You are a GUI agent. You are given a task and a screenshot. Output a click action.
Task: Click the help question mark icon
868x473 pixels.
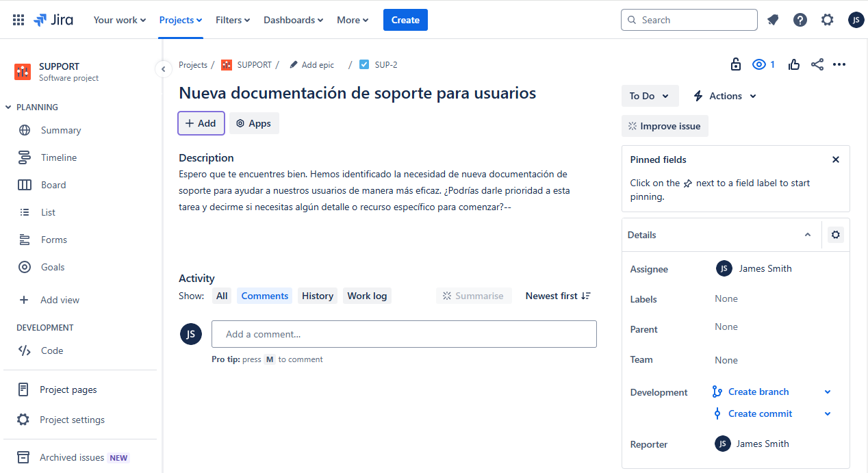[x=800, y=20]
